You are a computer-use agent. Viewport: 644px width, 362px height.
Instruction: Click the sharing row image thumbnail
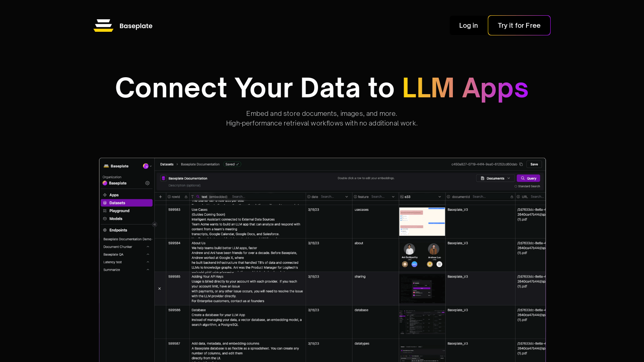(x=422, y=289)
